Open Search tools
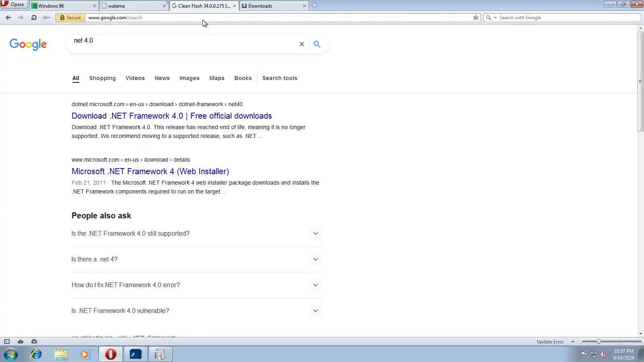This screenshot has height=362, width=644. [280, 78]
